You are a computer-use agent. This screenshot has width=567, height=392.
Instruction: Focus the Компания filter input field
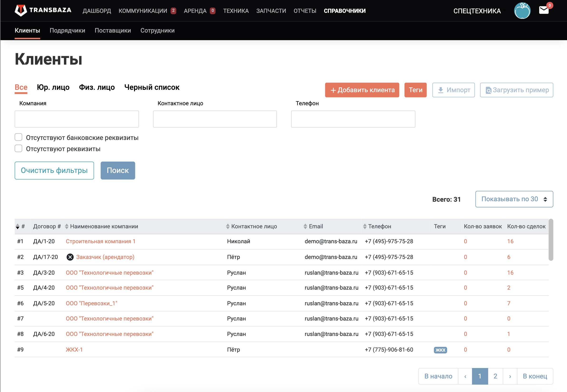77,119
